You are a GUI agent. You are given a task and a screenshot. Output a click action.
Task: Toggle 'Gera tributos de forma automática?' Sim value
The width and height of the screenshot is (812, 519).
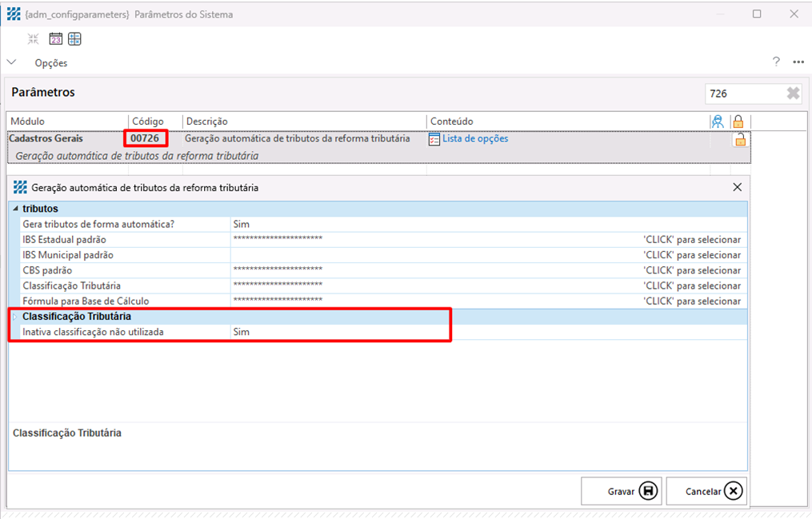242,225
